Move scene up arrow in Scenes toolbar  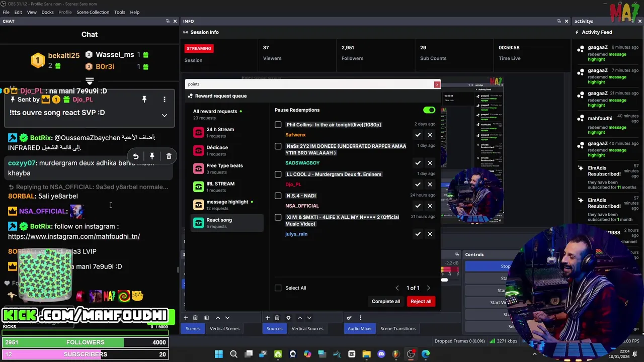[x=218, y=318]
